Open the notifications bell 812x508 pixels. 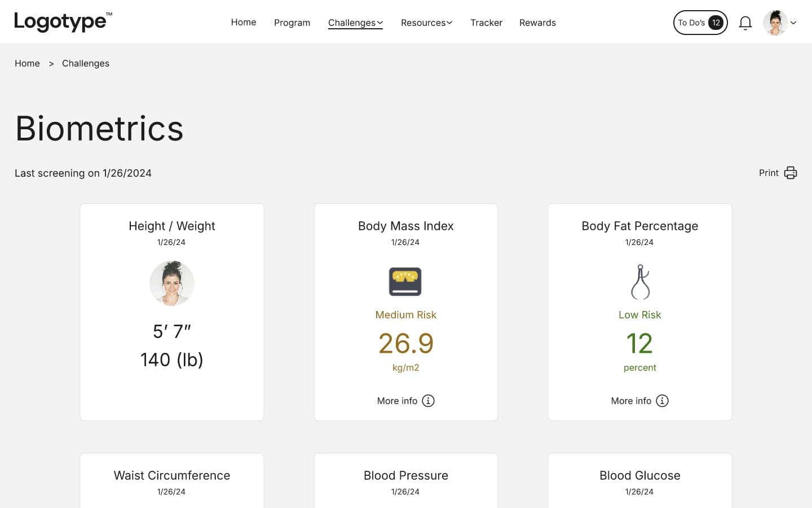(745, 23)
